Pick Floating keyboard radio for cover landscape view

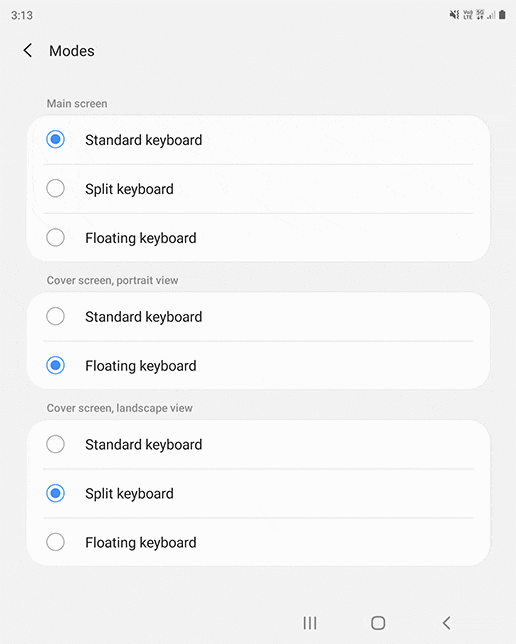point(55,542)
